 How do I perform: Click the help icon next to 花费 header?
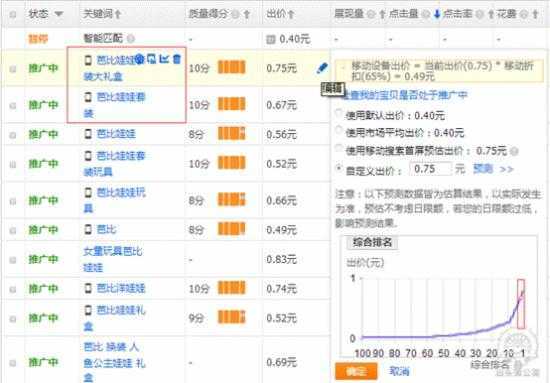(x=524, y=14)
